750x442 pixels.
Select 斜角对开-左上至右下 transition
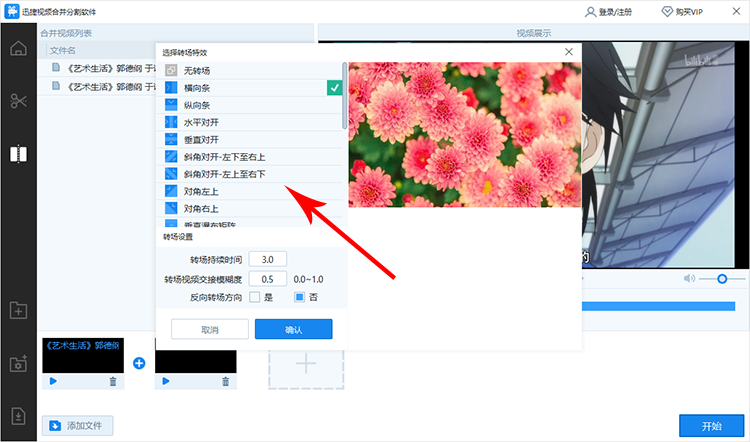pos(250,174)
